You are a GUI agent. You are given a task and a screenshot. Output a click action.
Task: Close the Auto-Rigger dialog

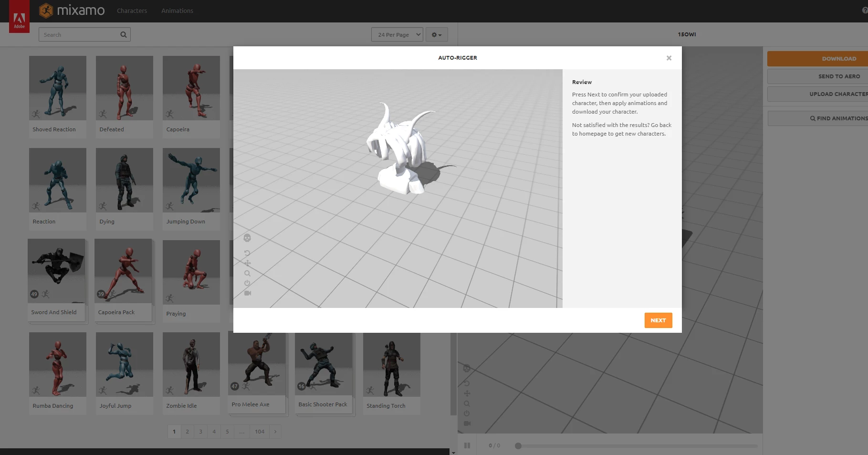pos(669,58)
